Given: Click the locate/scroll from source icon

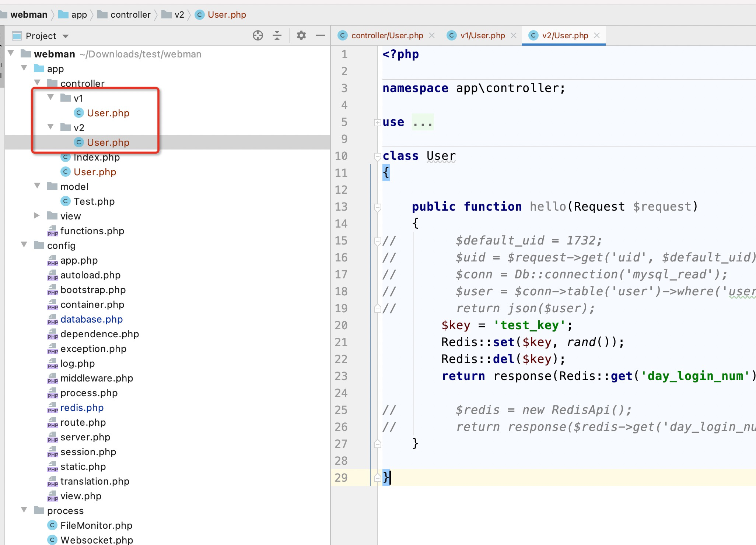Looking at the screenshot, I should point(258,36).
